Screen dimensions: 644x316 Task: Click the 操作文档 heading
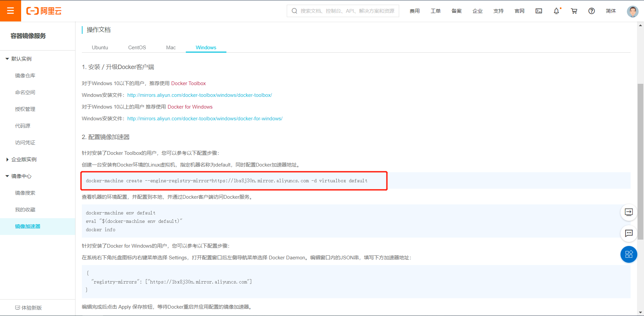(99, 30)
